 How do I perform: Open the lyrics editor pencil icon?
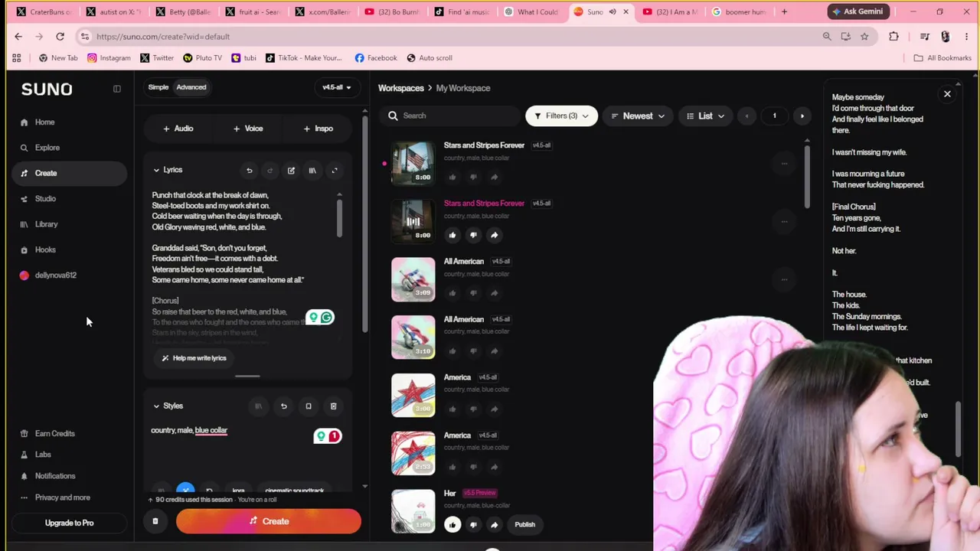coord(291,171)
